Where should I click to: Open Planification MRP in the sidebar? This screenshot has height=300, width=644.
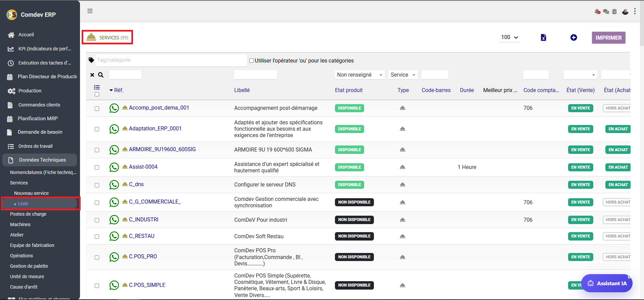coord(38,119)
